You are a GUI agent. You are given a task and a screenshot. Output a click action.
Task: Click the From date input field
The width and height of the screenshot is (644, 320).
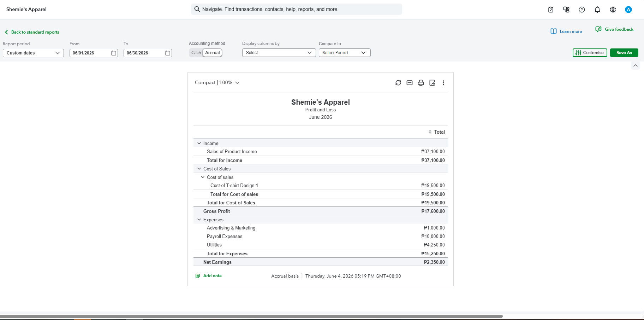(x=94, y=53)
